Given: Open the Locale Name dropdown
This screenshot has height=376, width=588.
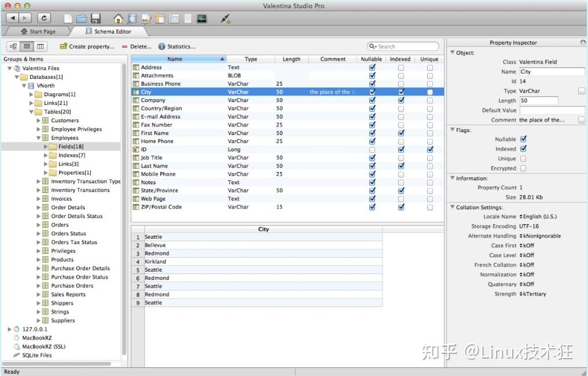Looking at the screenshot, I should pyautogui.click(x=538, y=217).
